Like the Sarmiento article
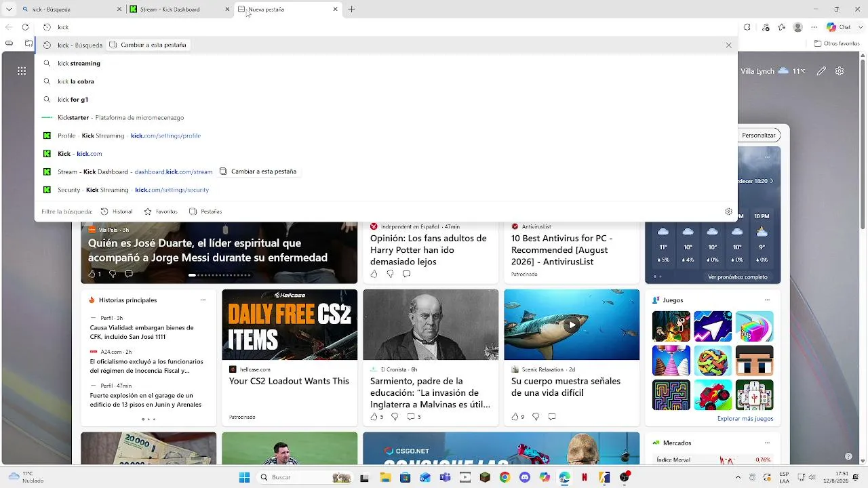 click(x=374, y=416)
